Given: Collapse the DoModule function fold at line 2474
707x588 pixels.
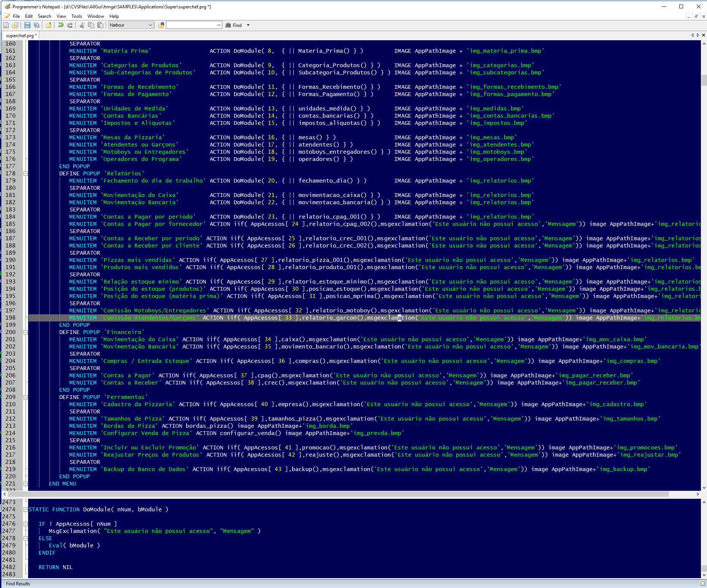Looking at the screenshot, I should 26,509.
